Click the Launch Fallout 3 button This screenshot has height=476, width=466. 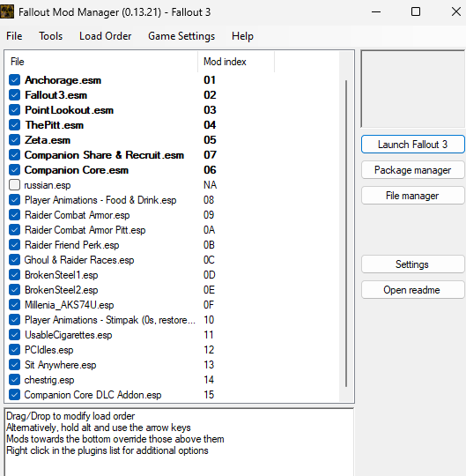pyautogui.click(x=412, y=145)
